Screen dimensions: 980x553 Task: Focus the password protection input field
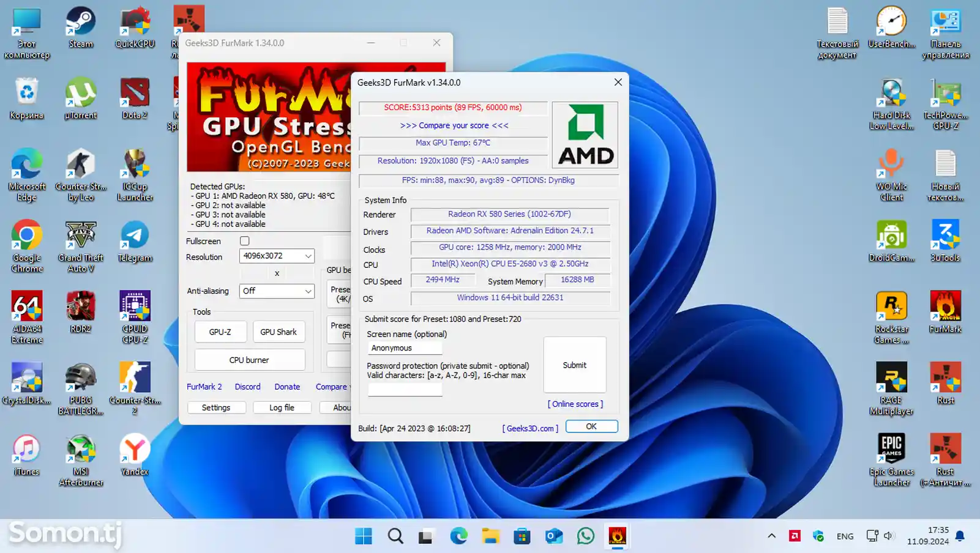coord(405,389)
